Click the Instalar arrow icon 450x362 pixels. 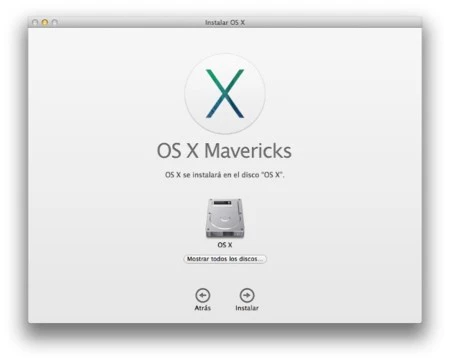[x=247, y=295]
